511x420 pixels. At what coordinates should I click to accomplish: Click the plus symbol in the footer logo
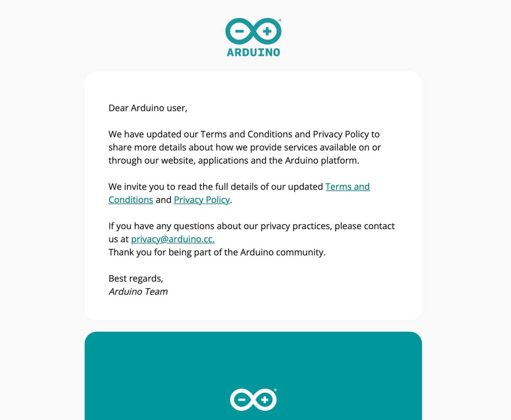(264, 399)
